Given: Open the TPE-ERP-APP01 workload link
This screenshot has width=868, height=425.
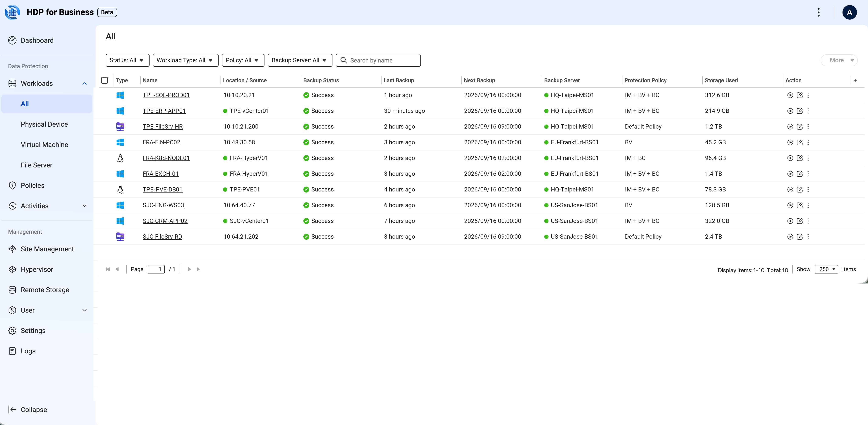Looking at the screenshot, I should 164,111.
